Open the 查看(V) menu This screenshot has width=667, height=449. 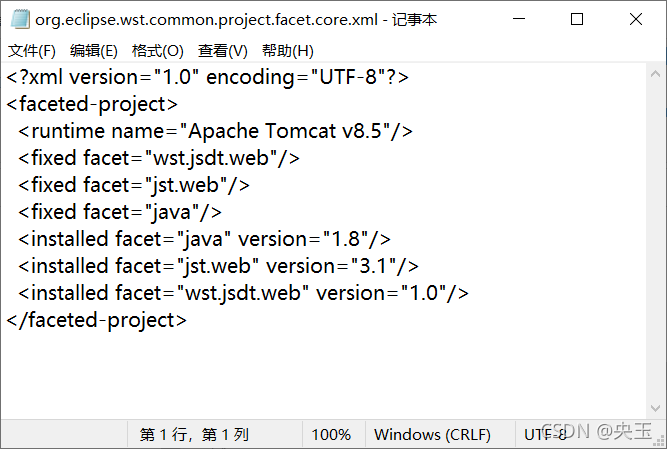point(223,51)
